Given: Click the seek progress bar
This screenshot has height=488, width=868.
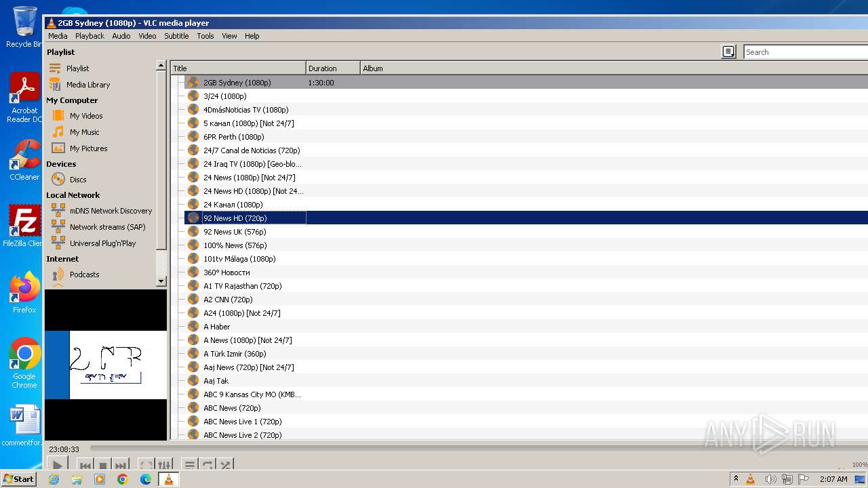Looking at the screenshot, I should (478, 449).
